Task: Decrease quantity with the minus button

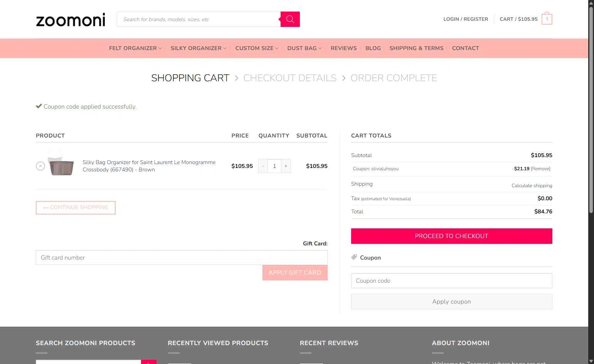Action: (263, 166)
